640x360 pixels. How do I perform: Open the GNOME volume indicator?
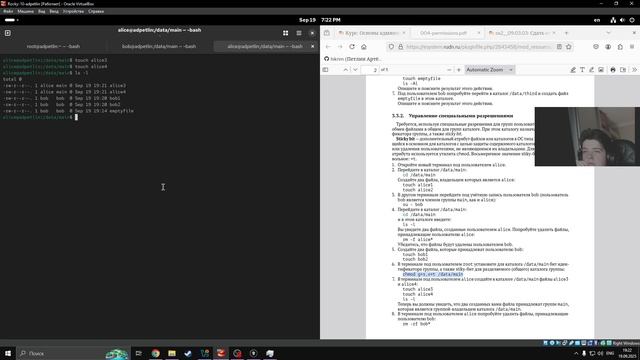point(622,20)
